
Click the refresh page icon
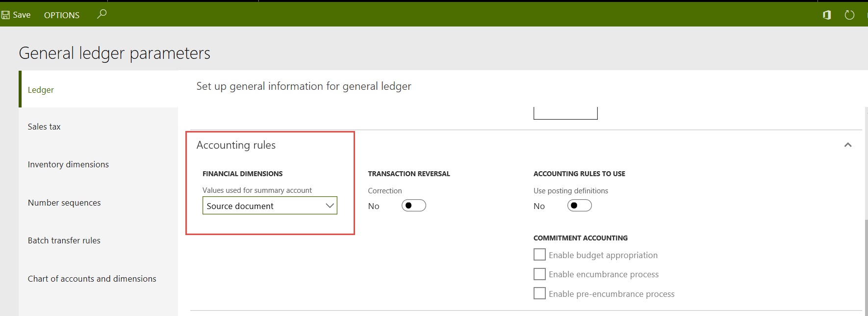click(x=849, y=15)
